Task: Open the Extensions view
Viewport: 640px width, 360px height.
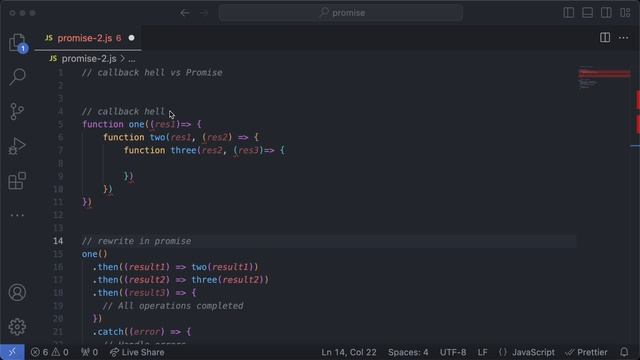Action: click(x=17, y=181)
